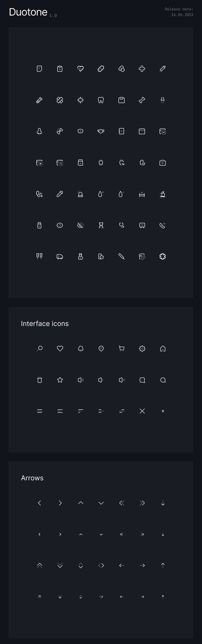The height and width of the screenshot is (644, 202).
Task: Select the face mask icon
Action: (x=101, y=131)
